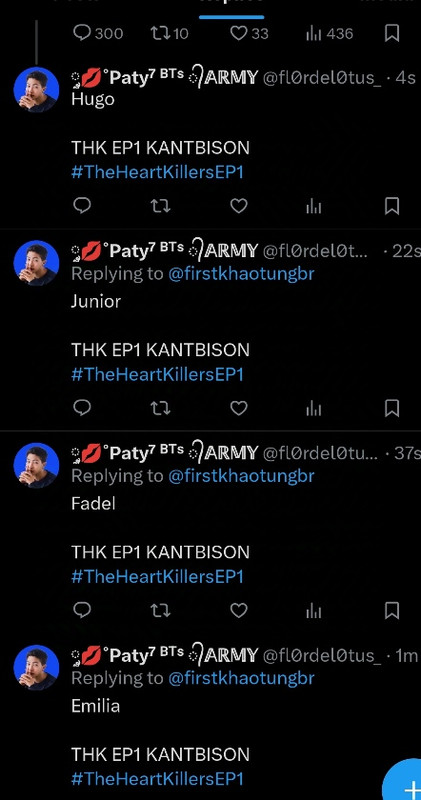Screen dimensions: 421x800
Task: Like the Fadel tweet
Action: [x=238, y=610]
